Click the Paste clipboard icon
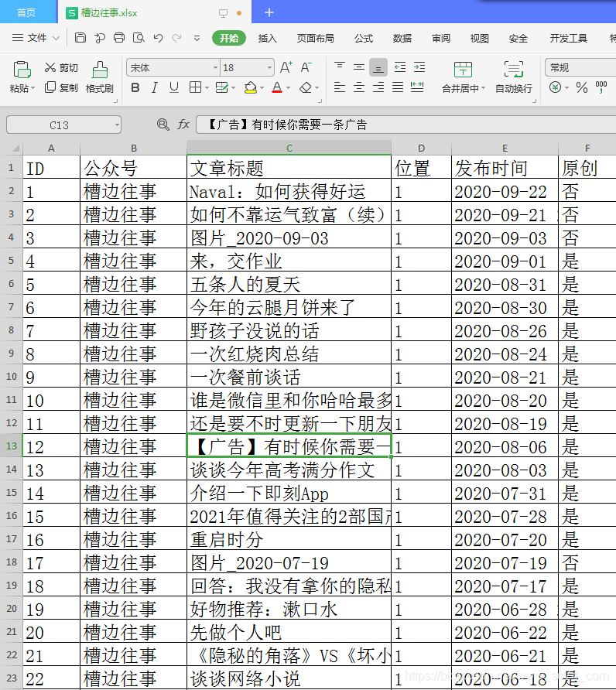 pyautogui.click(x=22, y=70)
